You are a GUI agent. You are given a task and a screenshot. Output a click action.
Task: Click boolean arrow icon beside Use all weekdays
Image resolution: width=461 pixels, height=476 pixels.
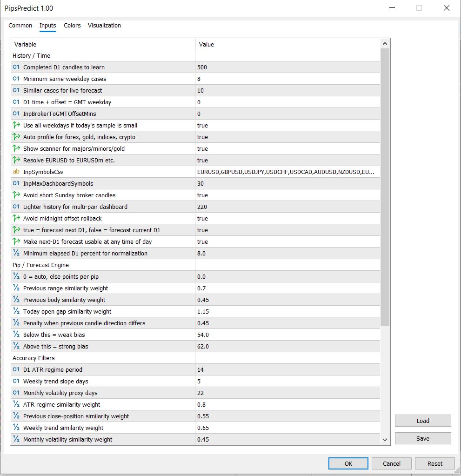(x=16, y=125)
